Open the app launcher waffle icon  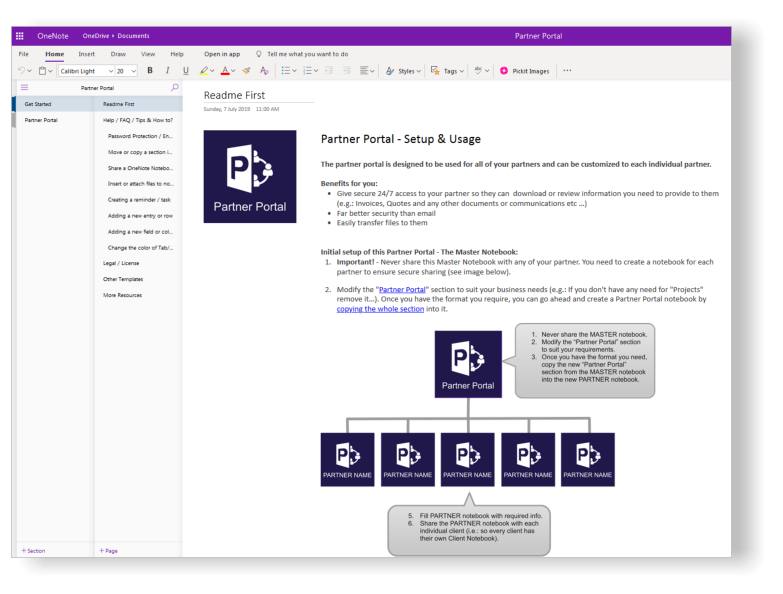pos(19,36)
